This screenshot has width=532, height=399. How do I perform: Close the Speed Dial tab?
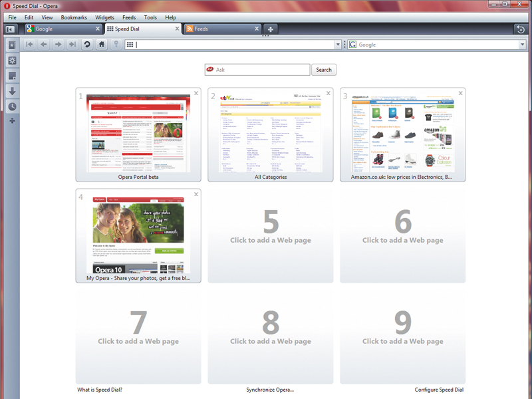pos(177,29)
